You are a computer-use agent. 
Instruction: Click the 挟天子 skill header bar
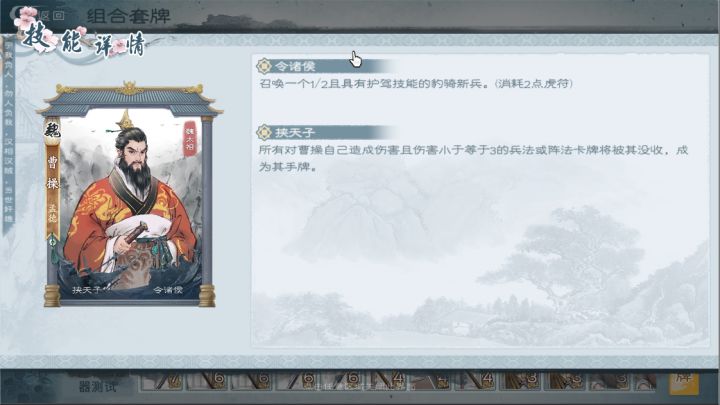[x=324, y=133]
